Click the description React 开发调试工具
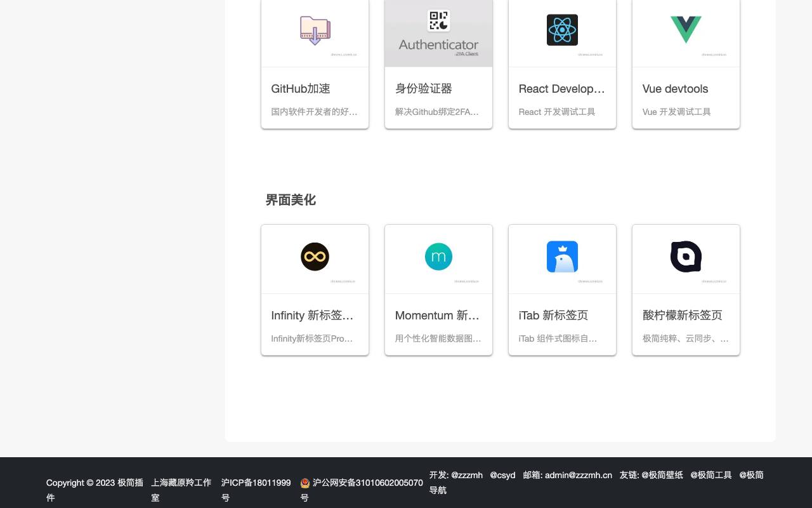This screenshot has width=812, height=508. [557, 112]
